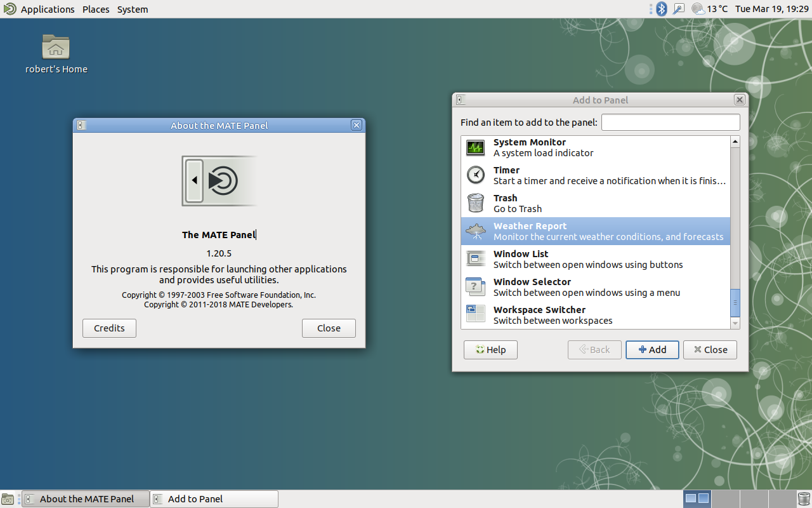Select 'Monitor the current weather conditions' text
The image size is (812, 508).
click(x=608, y=237)
